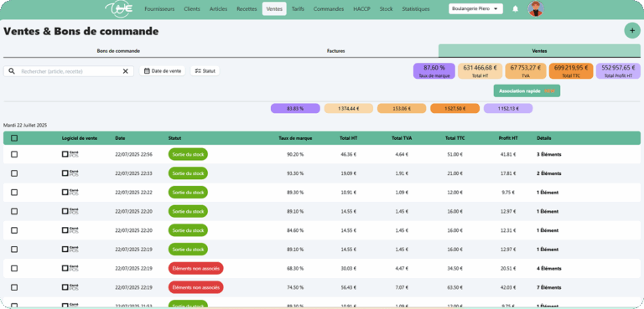644x309 pixels.
Task: Check the box for the 22:22 sale
Action: [14, 192]
